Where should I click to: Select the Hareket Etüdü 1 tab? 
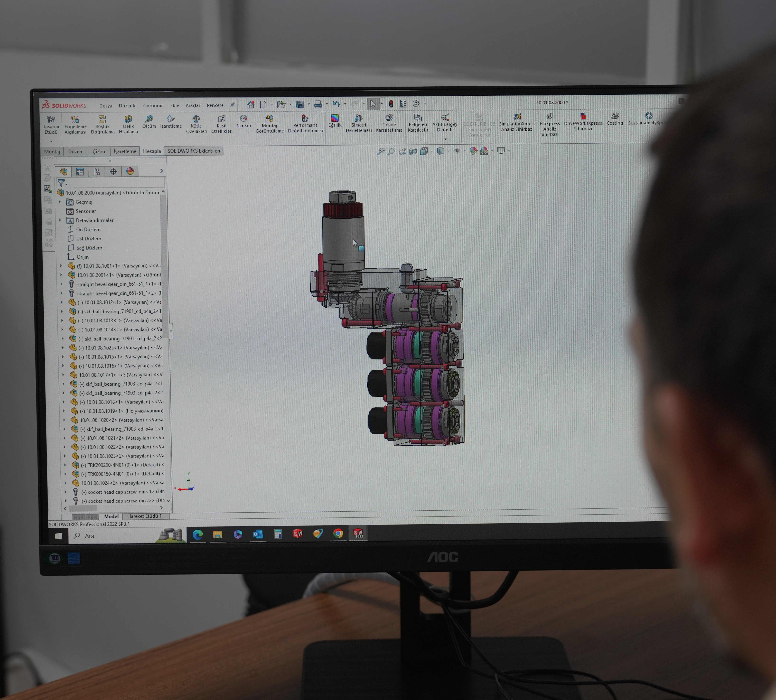(x=144, y=516)
